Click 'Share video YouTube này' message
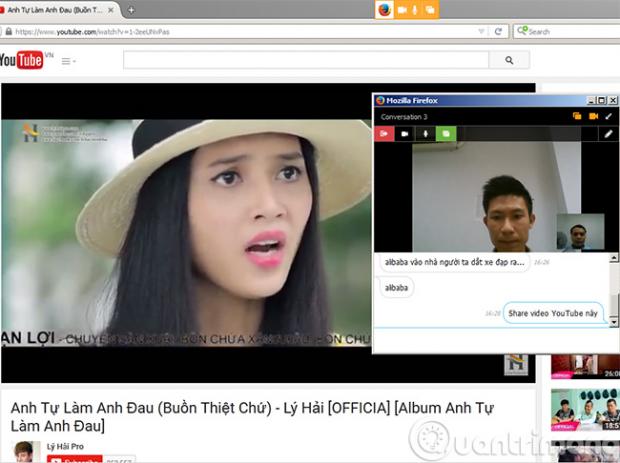This screenshot has height=463, width=620. [553, 313]
